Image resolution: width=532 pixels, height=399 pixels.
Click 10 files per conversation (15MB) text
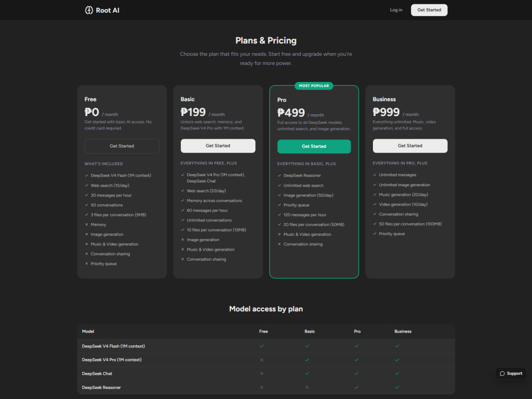tap(217, 230)
